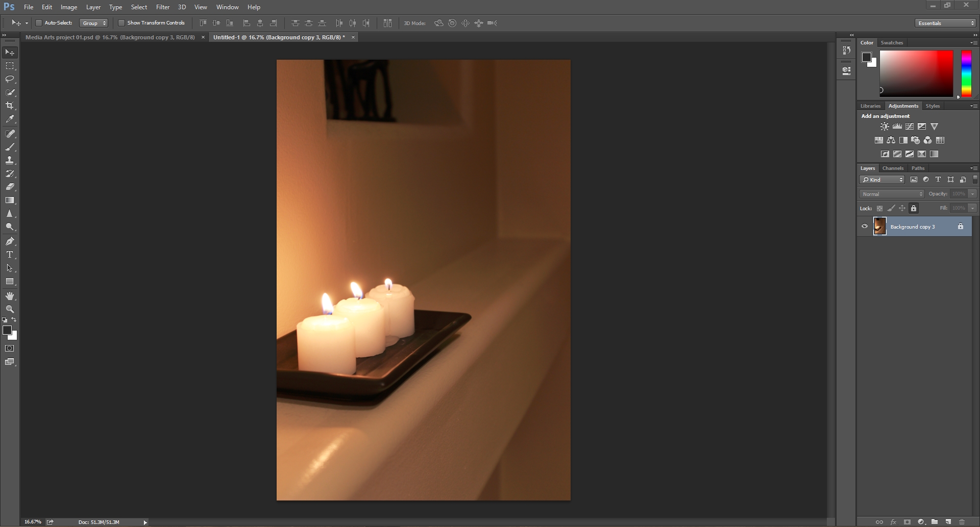Open the Select menu
Screen dimensions: 980x527
[139, 7]
